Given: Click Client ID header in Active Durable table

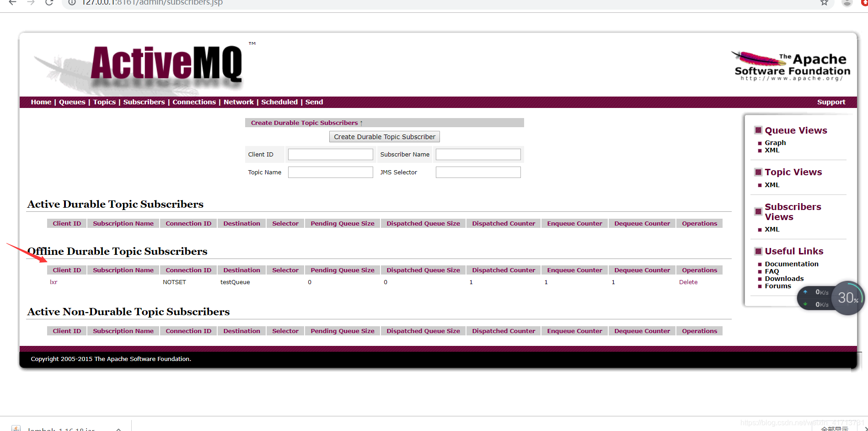Looking at the screenshot, I should 67,223.
